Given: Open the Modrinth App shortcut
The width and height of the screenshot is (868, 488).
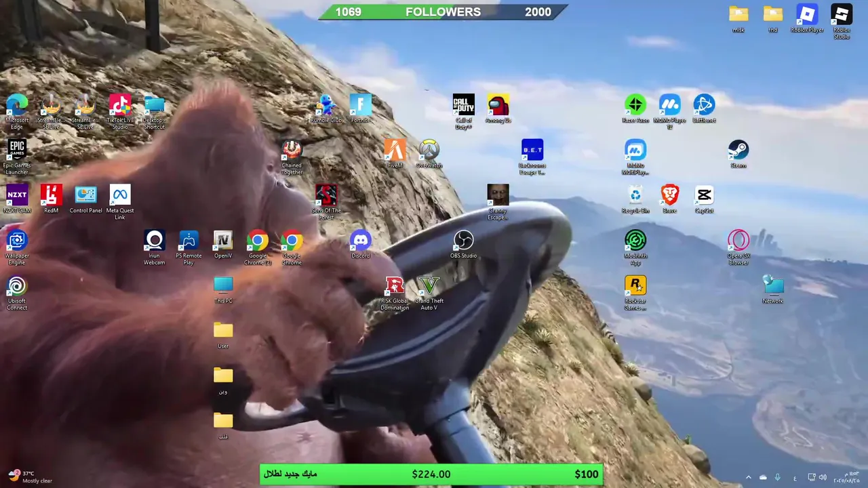Looking at the screenshot, I should tap(635, 247).
